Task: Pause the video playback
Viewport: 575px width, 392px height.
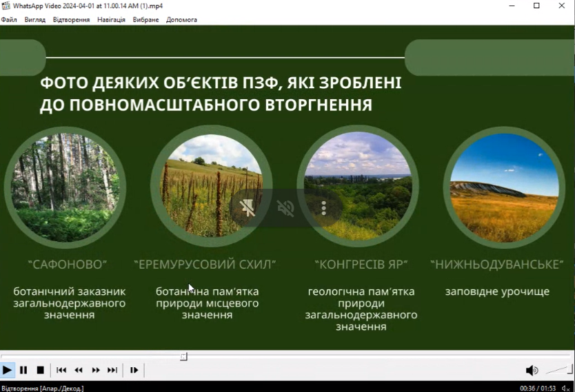Action: click(x=23, y=370)
